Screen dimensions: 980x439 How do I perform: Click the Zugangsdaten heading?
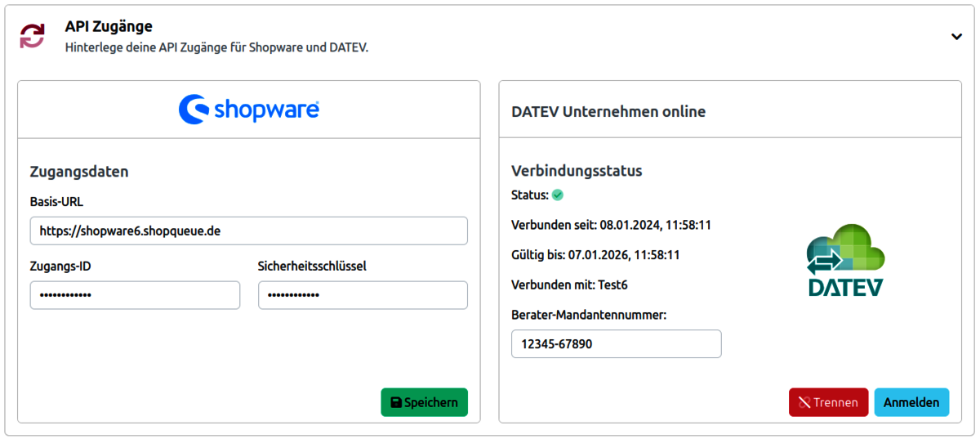pyautogui.click(x=79, y=172)
